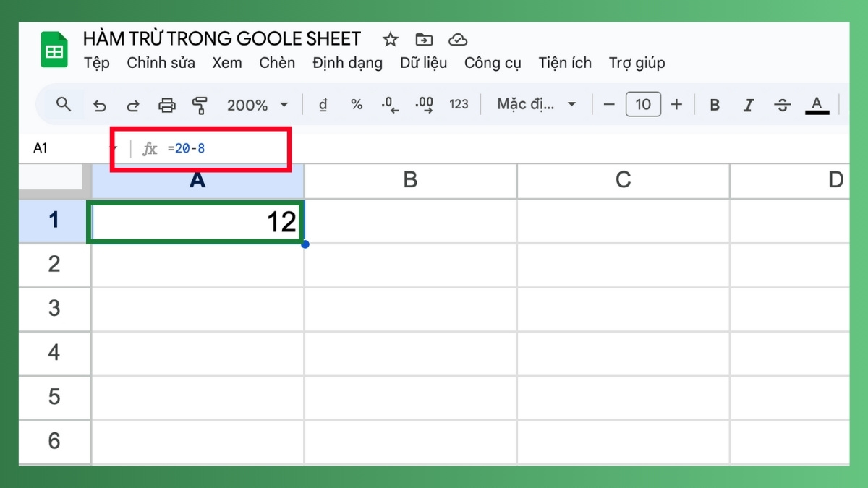Viewport: 868px width, 488px height.
Task: Open the text color picker
Action: click(817, 106)
